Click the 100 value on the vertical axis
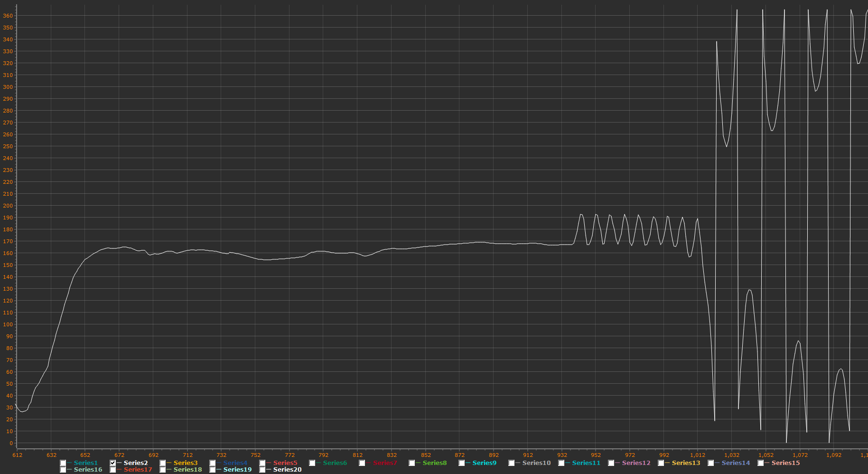The image size is (868, 474). click(x=8, y=324)
